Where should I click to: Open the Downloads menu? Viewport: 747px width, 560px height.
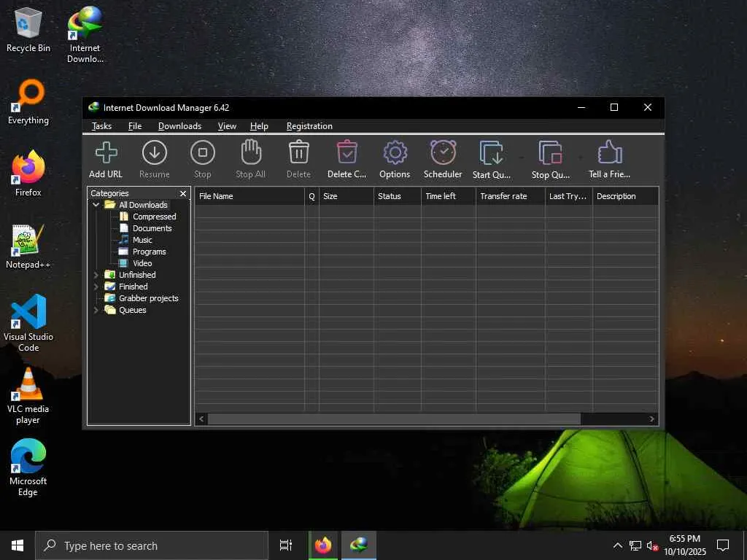179,126
